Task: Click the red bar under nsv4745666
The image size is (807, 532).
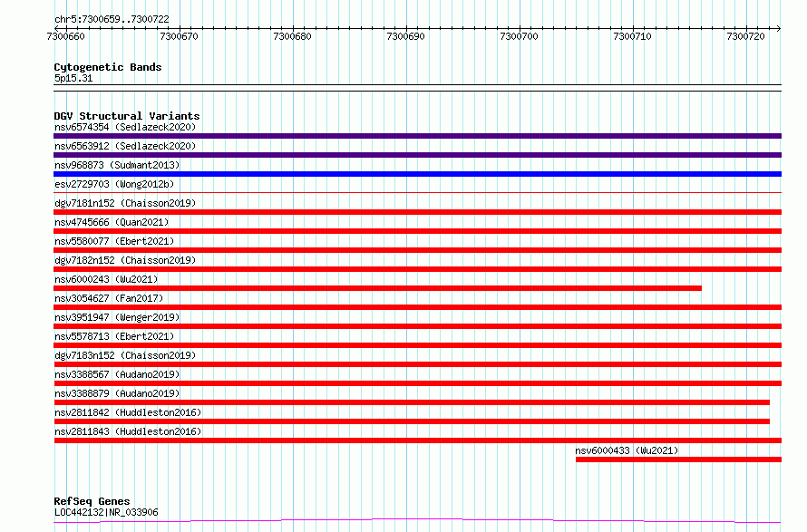Action: (417, 231)
